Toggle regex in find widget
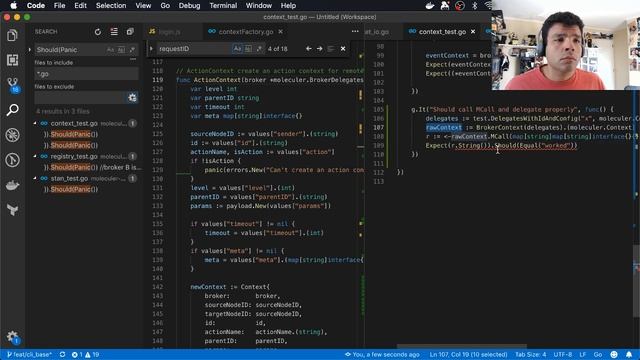The height and width of the screenshot is (360, 640). pyautogui.click(x=259, y=49)
